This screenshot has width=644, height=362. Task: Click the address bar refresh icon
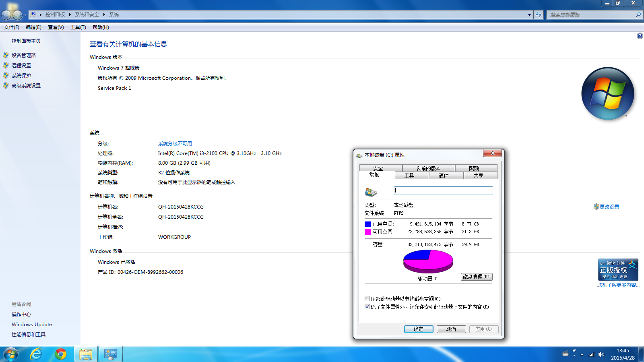pos(539,14)
